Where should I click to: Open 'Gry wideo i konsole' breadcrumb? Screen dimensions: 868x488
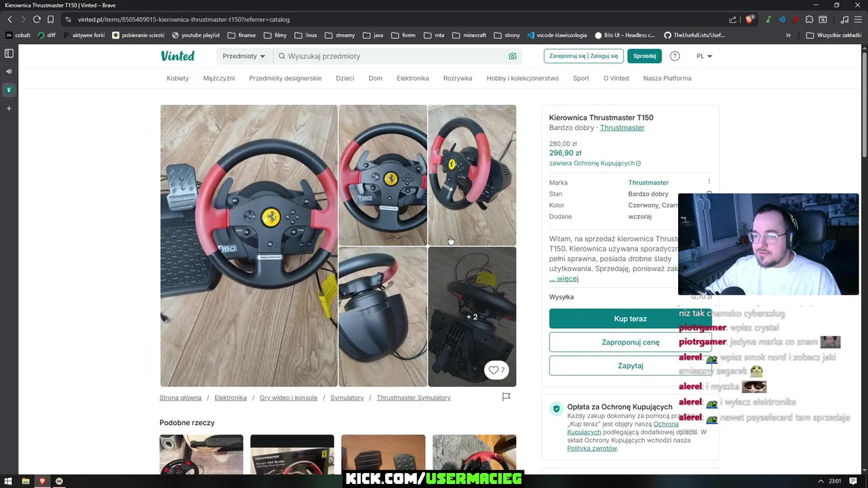pos(288,398)
